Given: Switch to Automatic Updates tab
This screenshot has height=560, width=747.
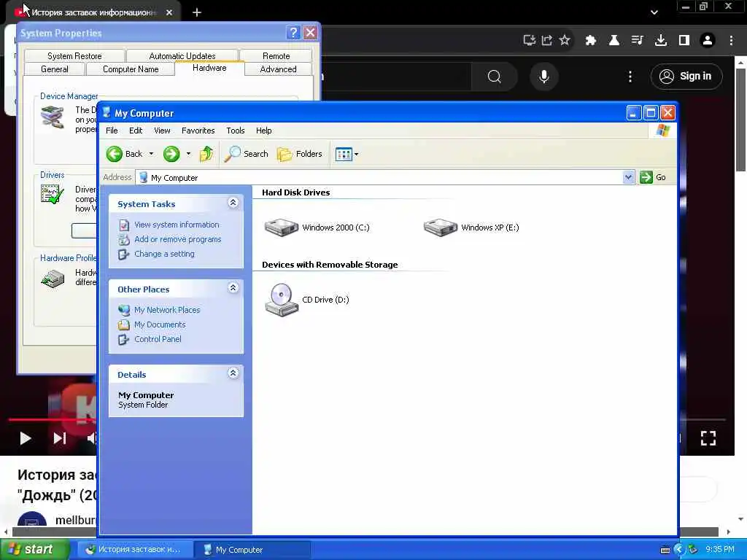Looking at the screenshot, I should point(182,55).
